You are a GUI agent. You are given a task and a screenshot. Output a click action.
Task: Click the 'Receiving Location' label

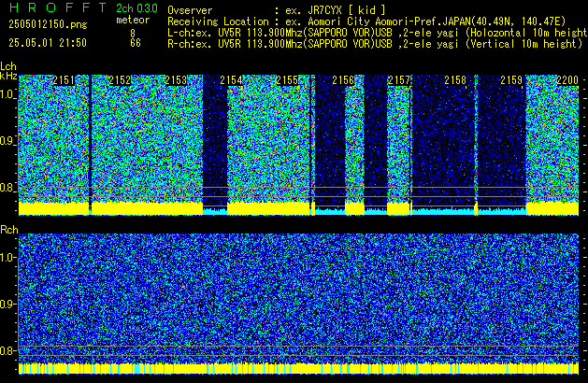click(218, 21)
